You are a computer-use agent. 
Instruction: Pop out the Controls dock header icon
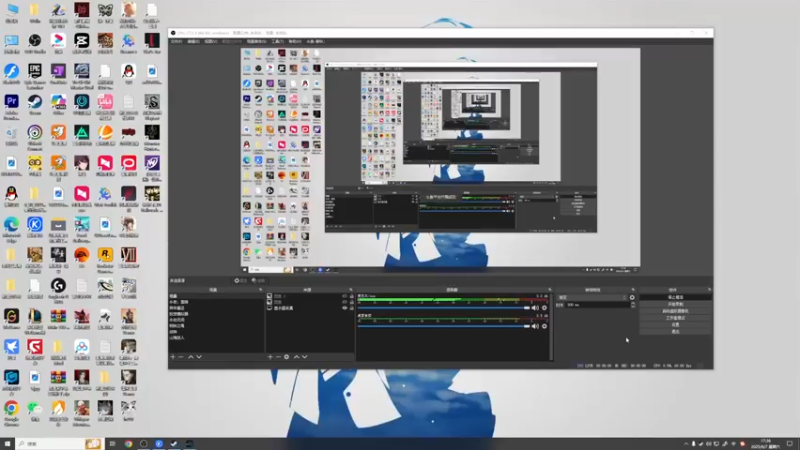709,290
